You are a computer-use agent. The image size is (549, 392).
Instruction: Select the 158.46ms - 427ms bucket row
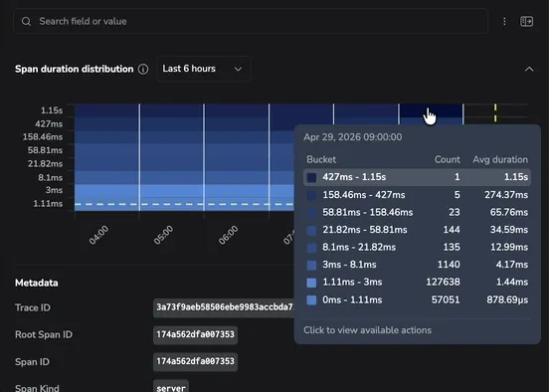tap(417, 195)
